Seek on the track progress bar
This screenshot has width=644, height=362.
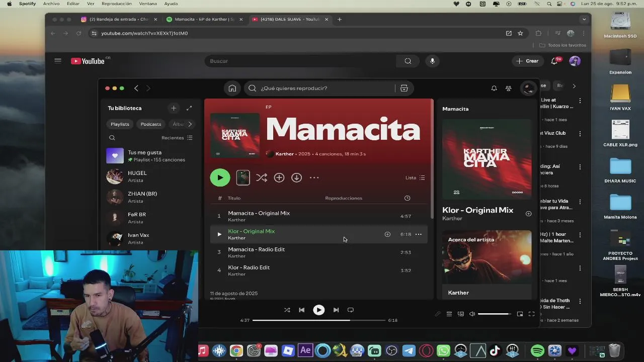319,320
